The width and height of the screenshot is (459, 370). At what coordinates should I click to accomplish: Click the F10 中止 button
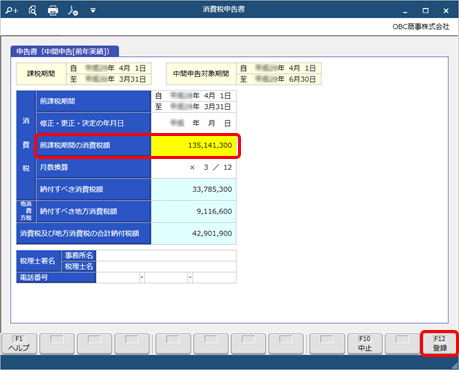click(364, 343)
